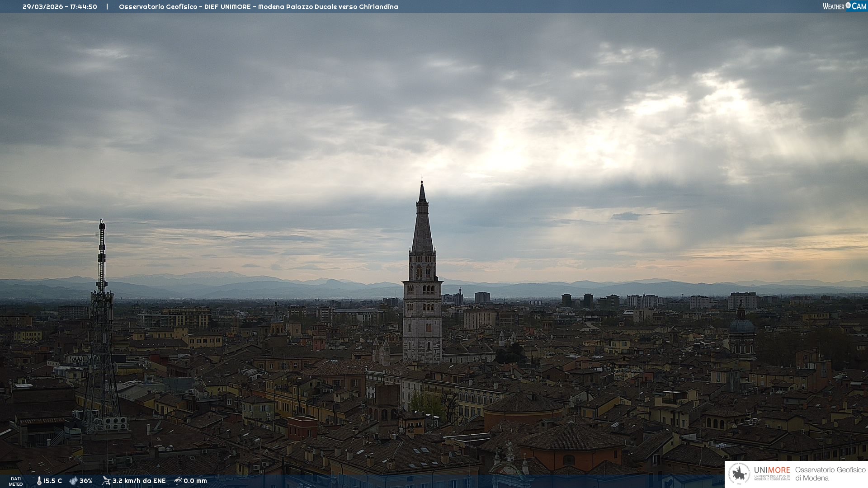Image resolution: width=868 pixels, height=488 pixels.
Task: Click the rain umbrella icon
Action: tap(178, 481)
